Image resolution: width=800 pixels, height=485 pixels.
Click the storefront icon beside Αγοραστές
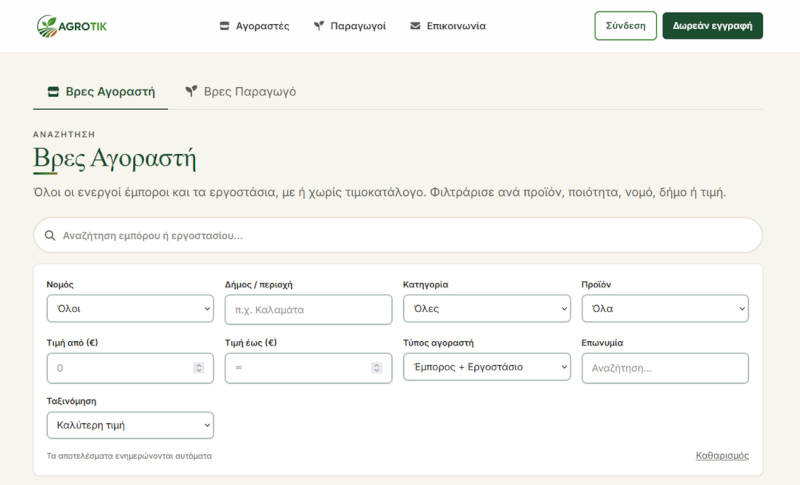coord(224,25)
